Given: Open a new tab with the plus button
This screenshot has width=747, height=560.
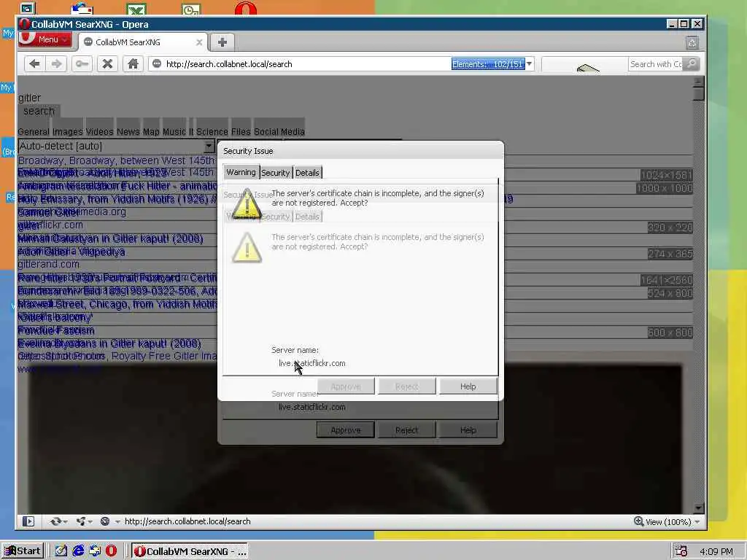Looking at the screenshot, I should (222, 42).
